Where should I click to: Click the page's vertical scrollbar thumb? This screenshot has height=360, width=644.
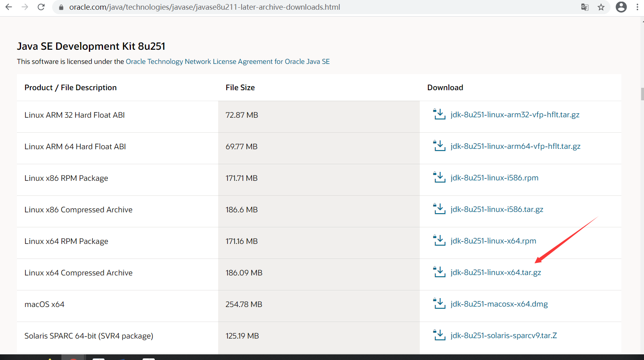point(642,94)
